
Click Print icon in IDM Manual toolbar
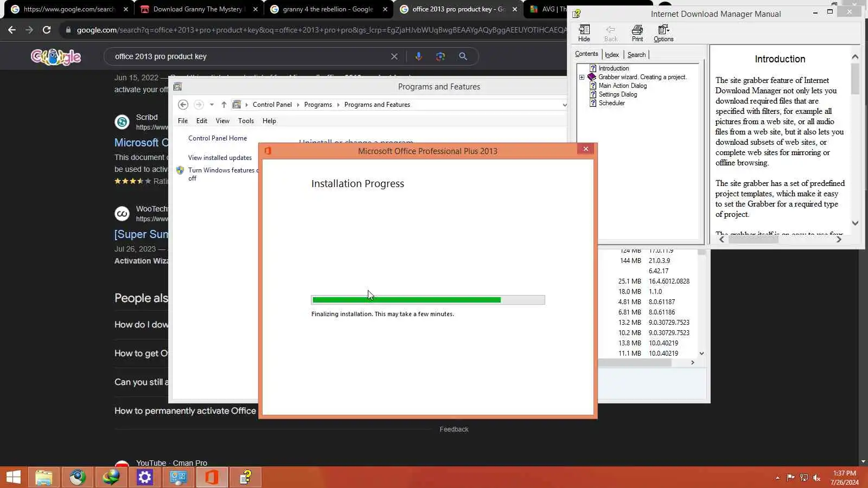click(637, 33)
